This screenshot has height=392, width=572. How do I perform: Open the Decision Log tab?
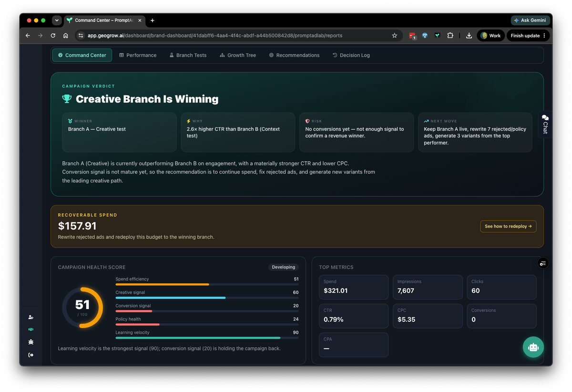pyautogui.click(x=351, y=55)
